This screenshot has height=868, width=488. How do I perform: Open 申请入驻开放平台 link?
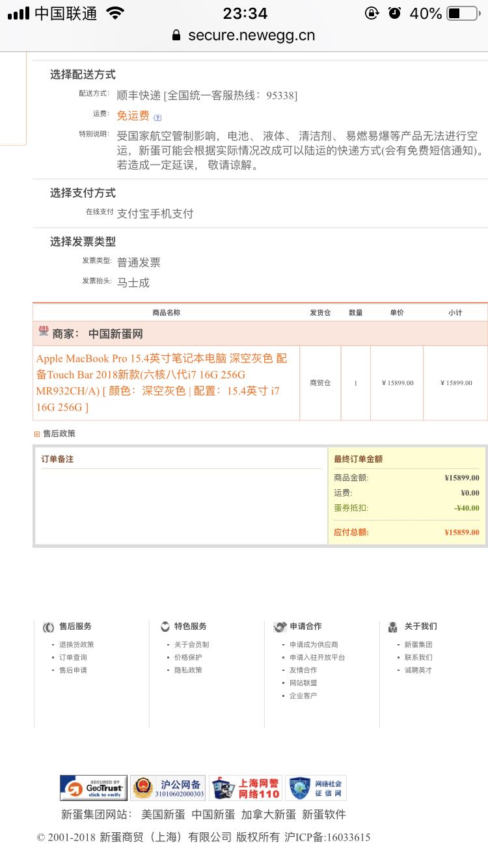tap(318, 657)
